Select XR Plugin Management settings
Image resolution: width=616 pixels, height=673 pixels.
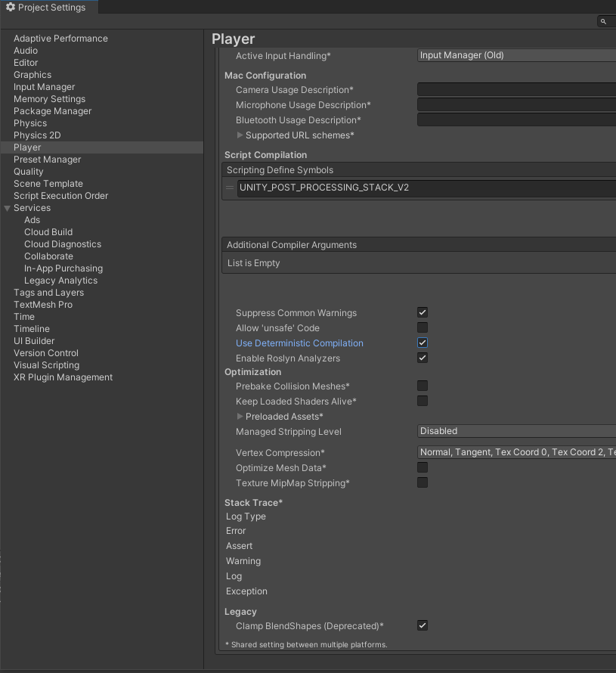(x=63, y=377)
